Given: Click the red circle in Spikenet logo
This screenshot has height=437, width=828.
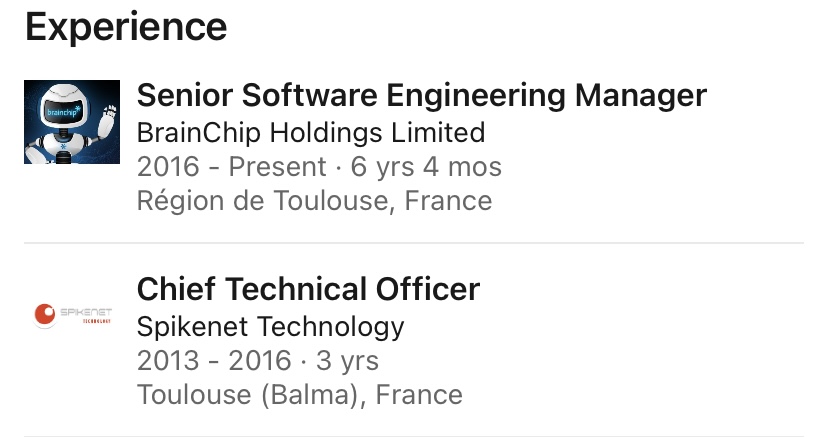Looking at the screenshot, I should pyautogui.click(x=44, y=316).
